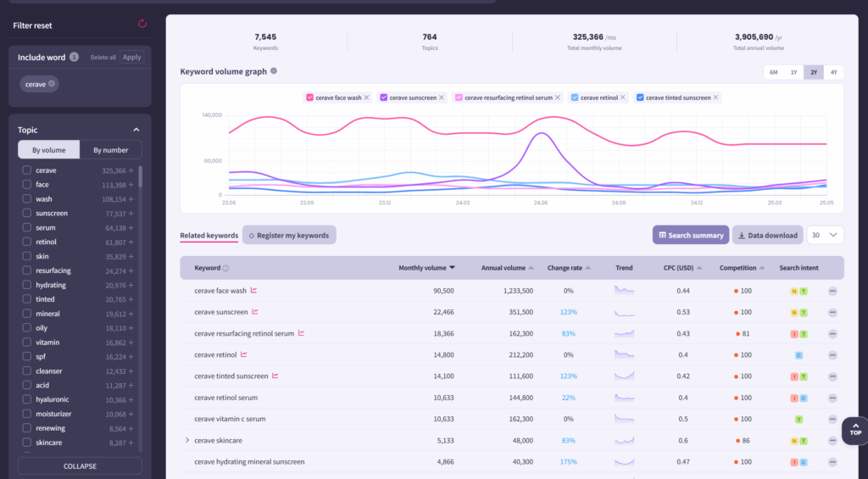Click graph icon beside cerave sunscreen keyword
The width and height of the screenshot is (868, 479).
click(254, 312)
